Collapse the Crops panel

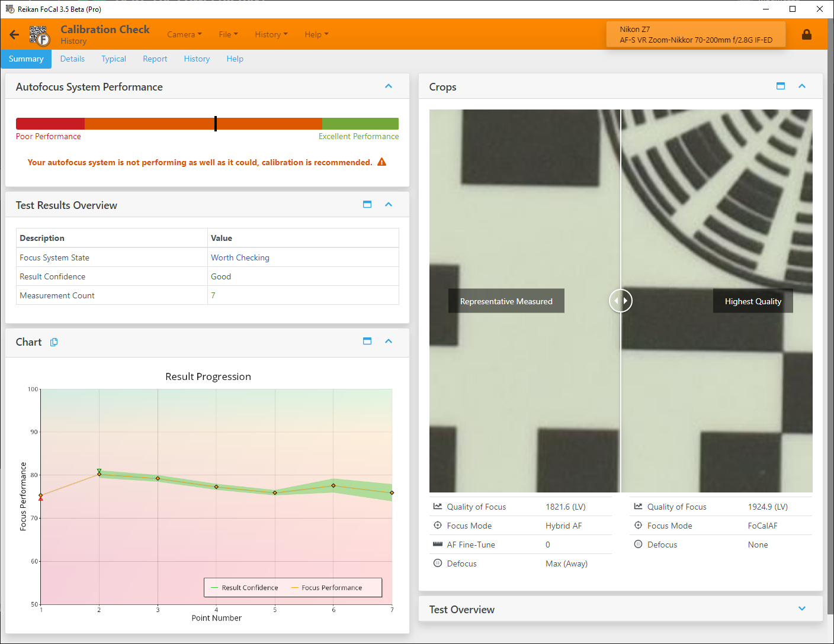click(x=802, y=86)
